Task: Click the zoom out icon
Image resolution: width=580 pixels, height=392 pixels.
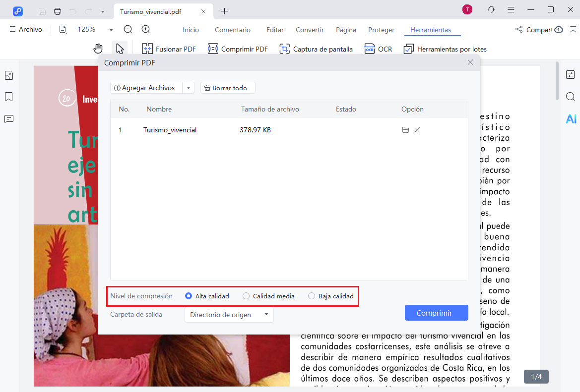Action: coord(128,29)
